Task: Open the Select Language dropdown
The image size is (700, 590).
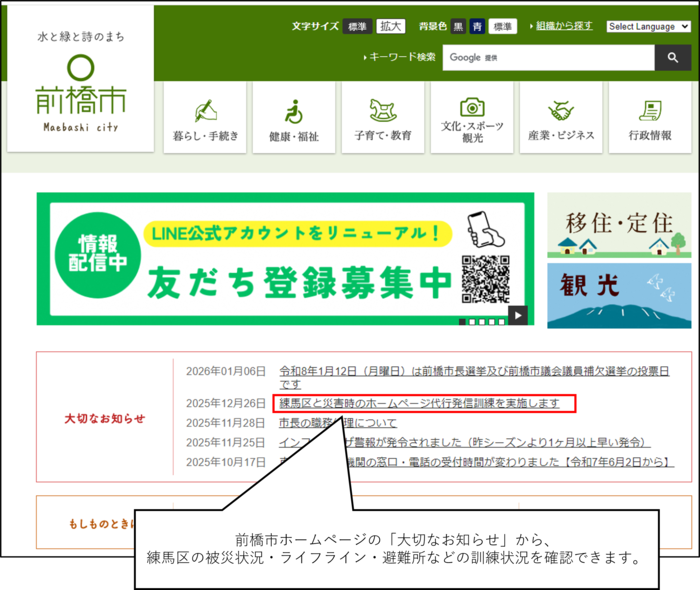Action: (649, 27)
